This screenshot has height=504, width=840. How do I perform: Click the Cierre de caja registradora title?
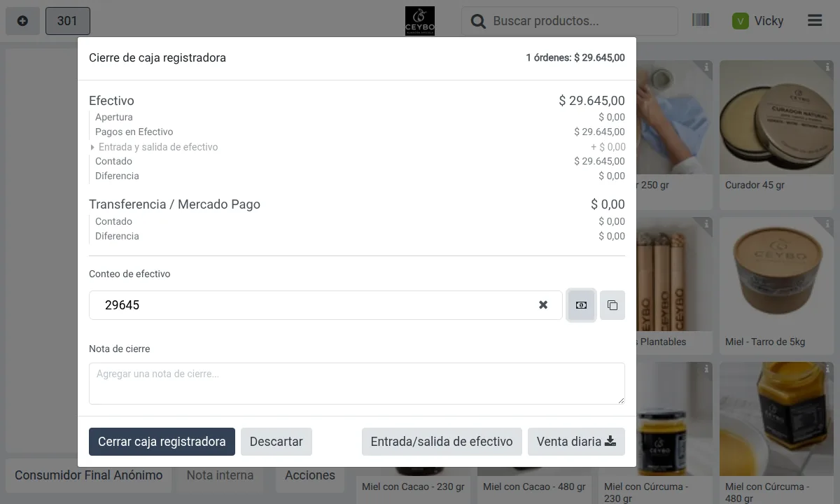pyautogui.click(x=157, y=58)
